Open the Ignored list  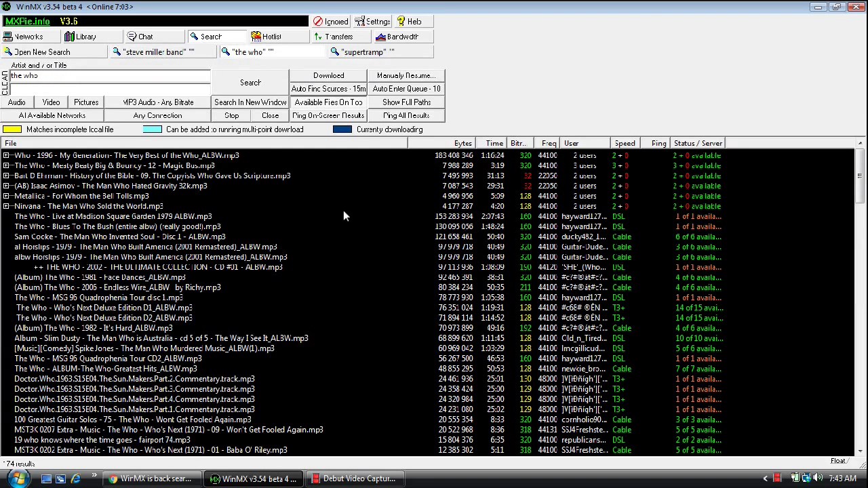[x=330, y=22]
